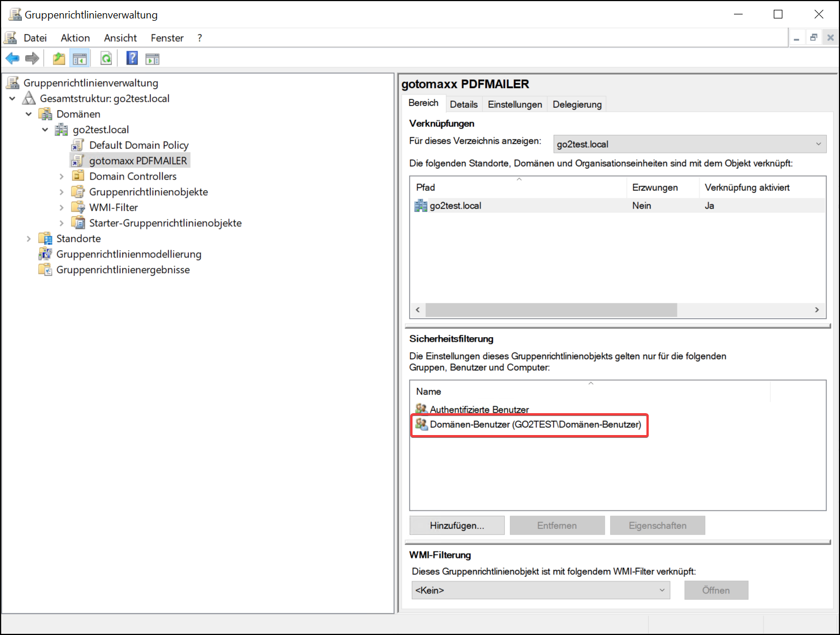840x635 pixels.
Task: Expand the Standorte node
Action: [x=29, y=239]
